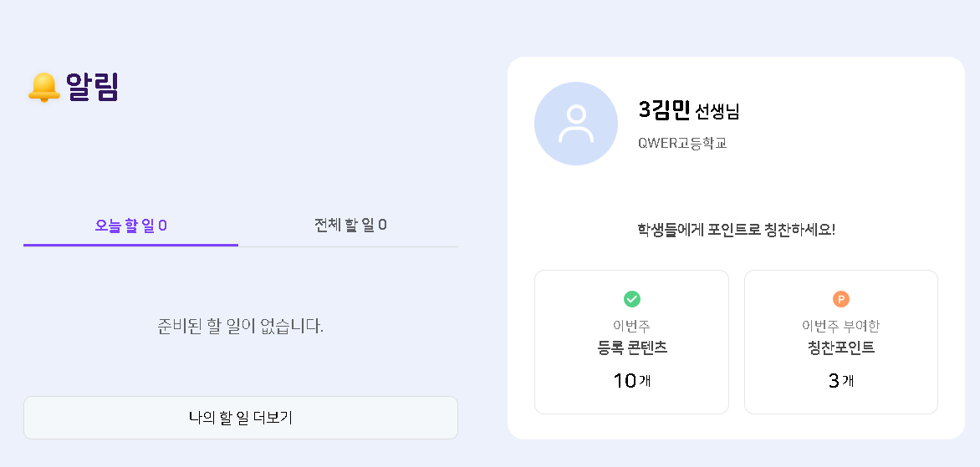Click the 학생들에게 포인트로 칭찬하세요 prompt

tap(736, 230)
